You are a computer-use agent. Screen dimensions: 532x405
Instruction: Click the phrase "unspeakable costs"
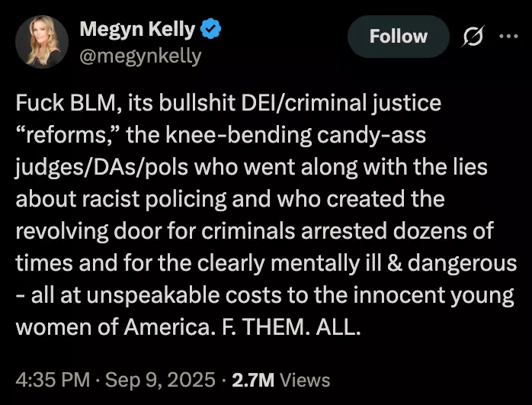184,296
